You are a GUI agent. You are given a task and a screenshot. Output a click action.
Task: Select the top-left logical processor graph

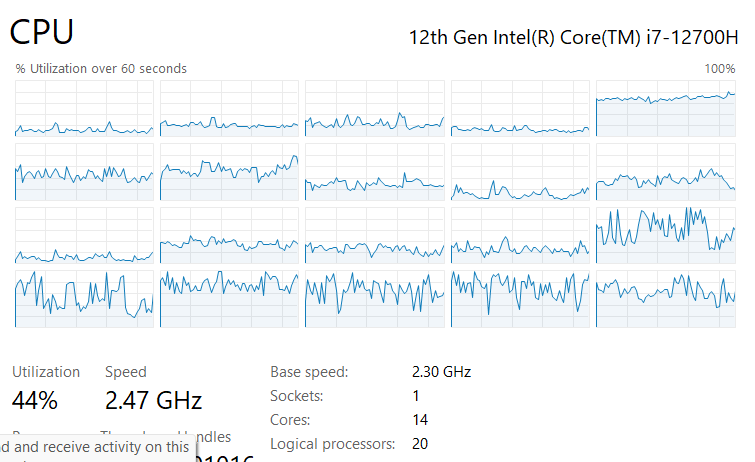[x=84, y=109]
